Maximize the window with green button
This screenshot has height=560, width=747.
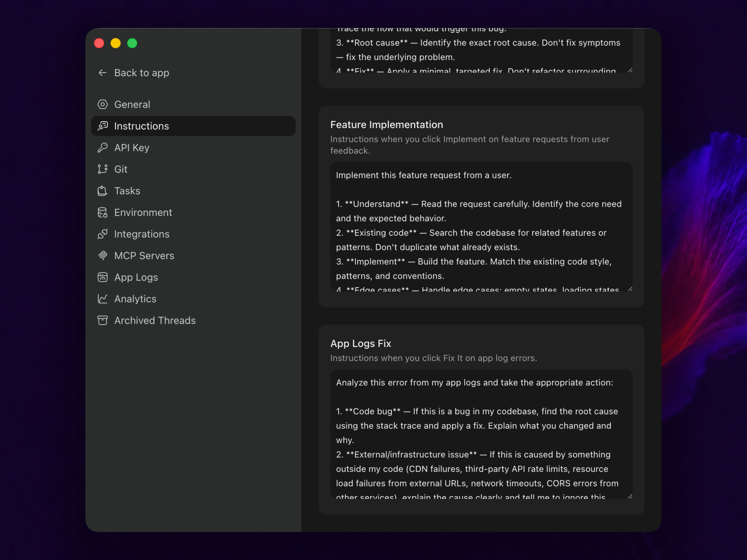coord(132,43)
